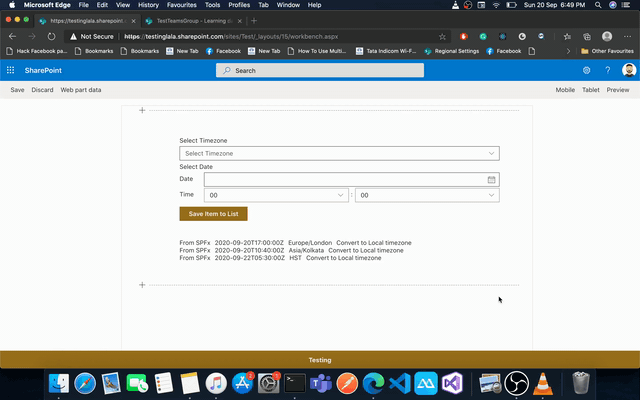This screenshot has width=640, height=400.
Task: Select the testinglala.sharepoint browser tab
Action: pyautogui.click(x=88, y=21)
